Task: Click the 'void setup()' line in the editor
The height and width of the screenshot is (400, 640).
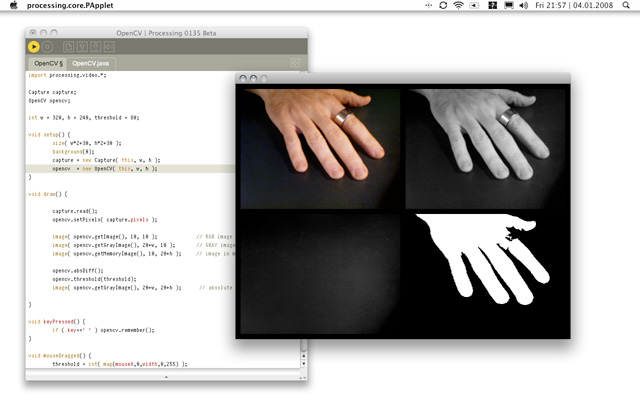Action: coord(49,134)
